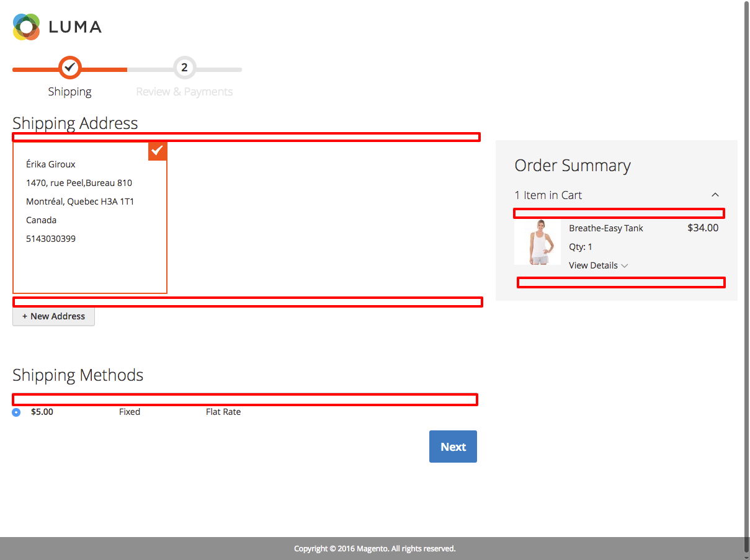
Task: Click the Flat Rate carrier label
Action: 223,412
